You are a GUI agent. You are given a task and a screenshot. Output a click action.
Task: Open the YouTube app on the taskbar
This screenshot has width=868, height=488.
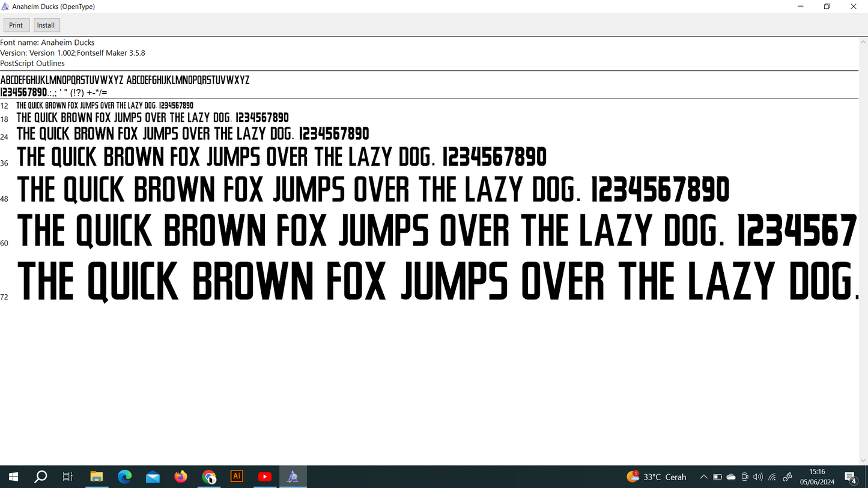[x=264, y=477]
